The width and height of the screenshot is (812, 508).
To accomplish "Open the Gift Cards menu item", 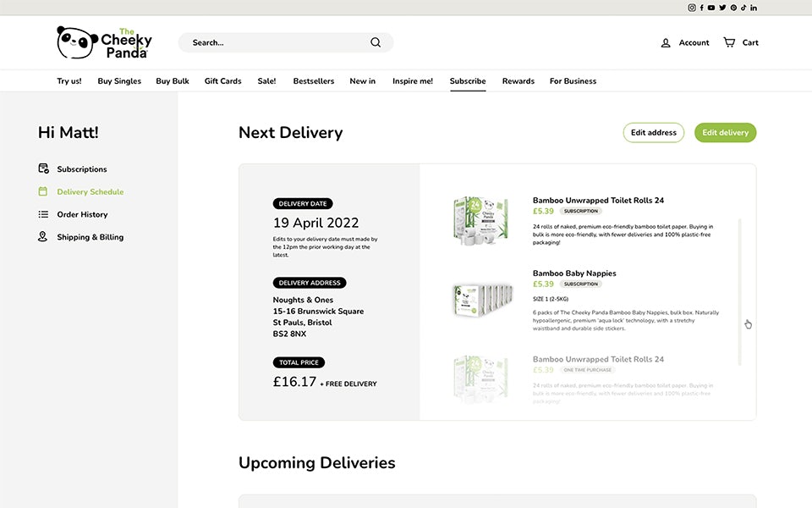I will point(222,81).
